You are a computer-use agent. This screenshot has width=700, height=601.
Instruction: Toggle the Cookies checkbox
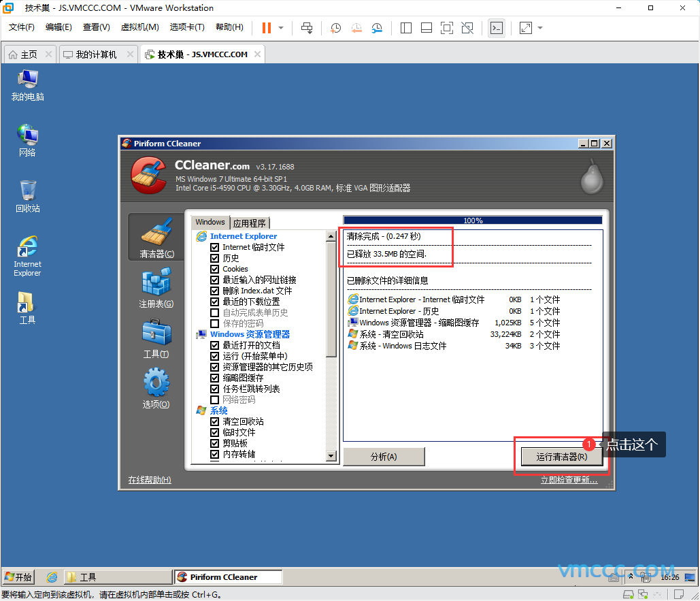pyautogui.click(x=215, y=269)
